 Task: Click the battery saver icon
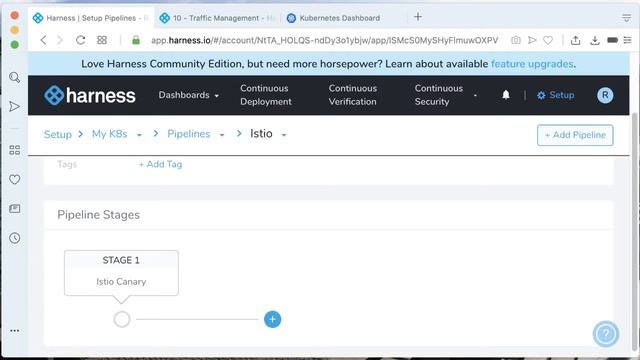(x=612, y=40)
